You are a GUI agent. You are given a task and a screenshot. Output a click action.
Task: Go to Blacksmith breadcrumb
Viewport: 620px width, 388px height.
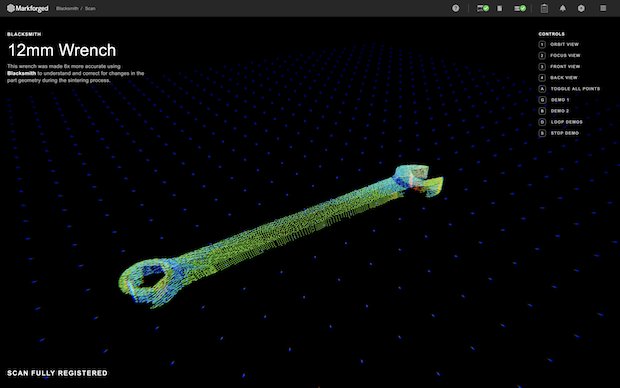pyautogui.click(x=67, y=8)
